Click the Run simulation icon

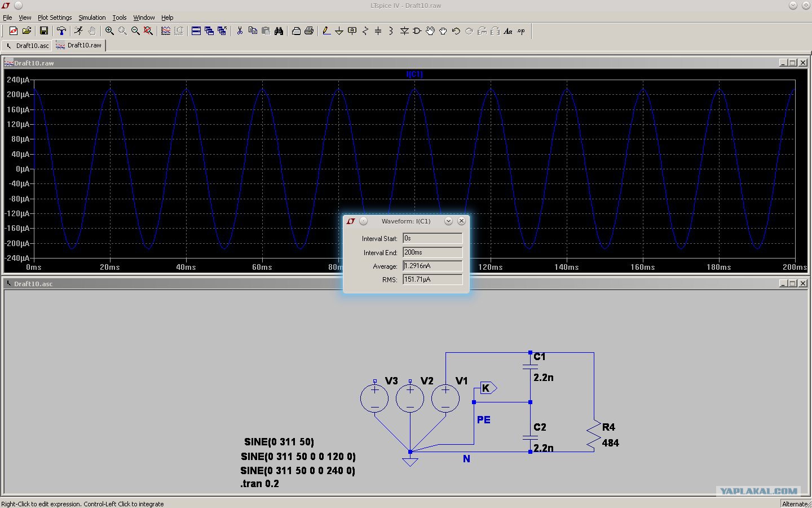tap(79, 31)
